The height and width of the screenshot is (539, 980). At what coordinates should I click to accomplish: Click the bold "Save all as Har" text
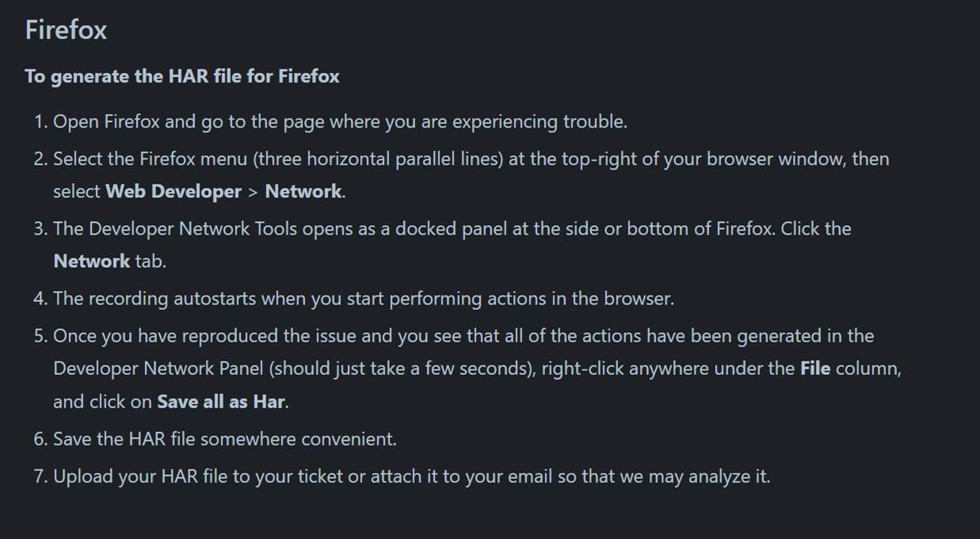coord(221,401)
